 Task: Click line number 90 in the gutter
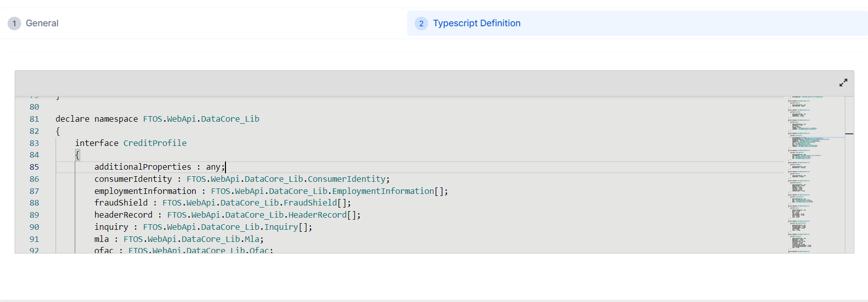pos(34,227)
